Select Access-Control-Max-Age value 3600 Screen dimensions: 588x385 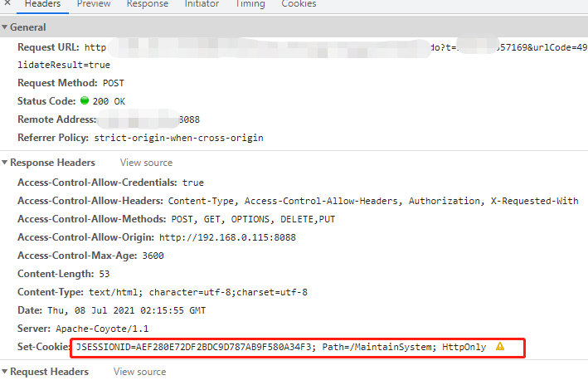[x=153, y=256]
